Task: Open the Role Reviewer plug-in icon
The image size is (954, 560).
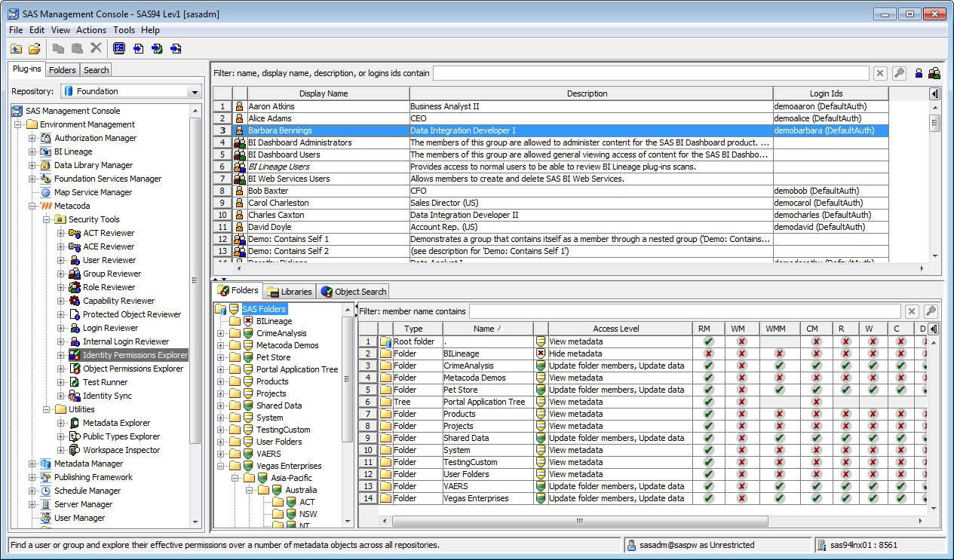Action: tap(75, 287)
